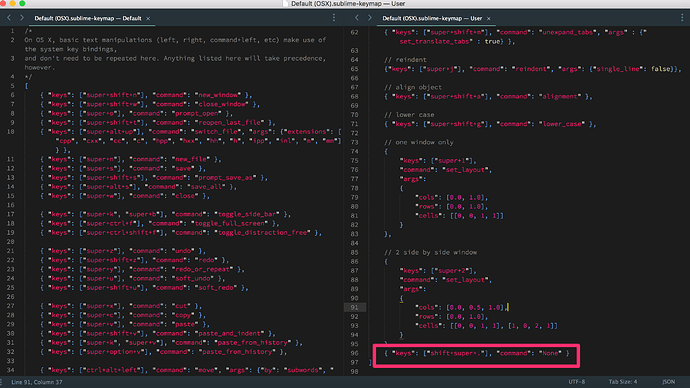Place cursor on prompt_open command line
This screenshot has width=690, height=388.
[x=136, y=113]
